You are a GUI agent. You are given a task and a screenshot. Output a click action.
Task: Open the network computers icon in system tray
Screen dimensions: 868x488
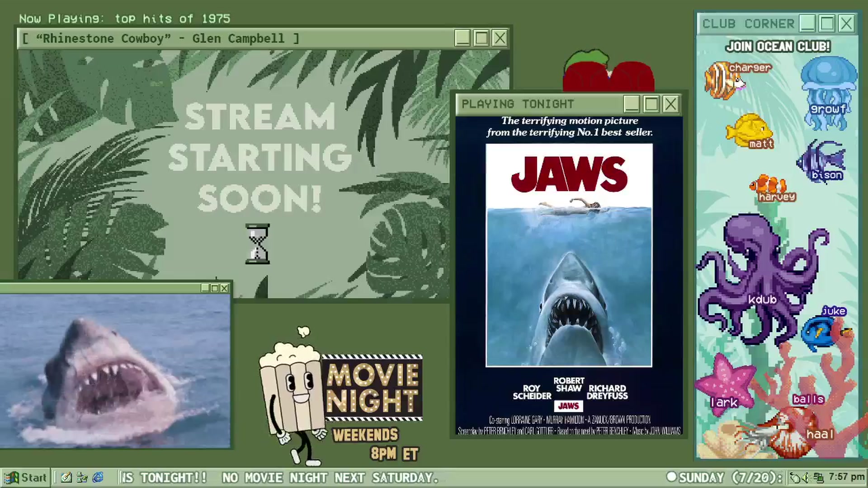818,478
